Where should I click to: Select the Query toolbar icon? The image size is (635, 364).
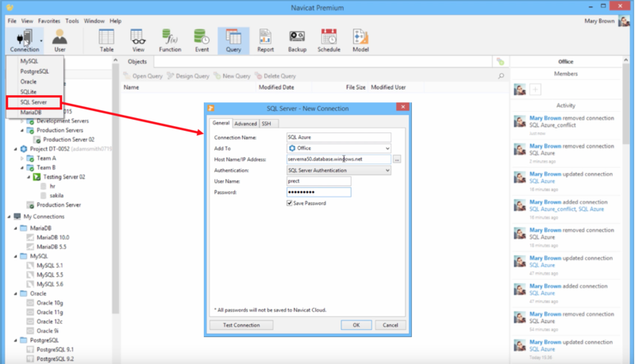[233, 40]
